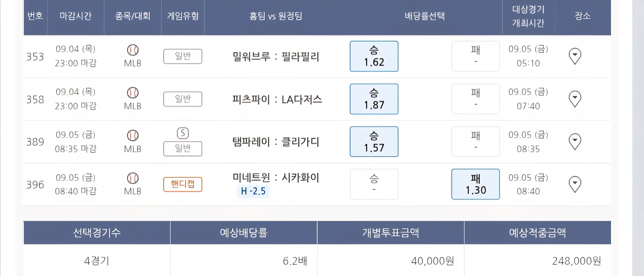
Task: Click the S badge on match 389
Action: pyautogui.click(x=183, y=133)
